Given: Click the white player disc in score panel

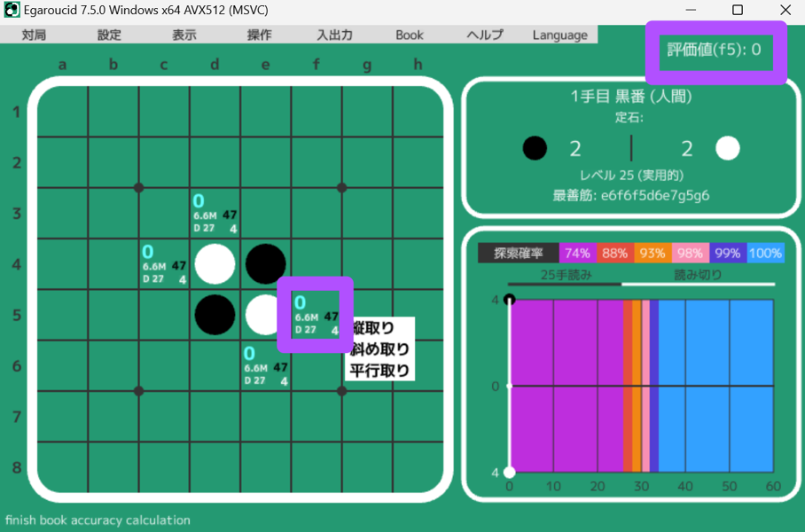Looking at the screenshot, I should point(728,148).
